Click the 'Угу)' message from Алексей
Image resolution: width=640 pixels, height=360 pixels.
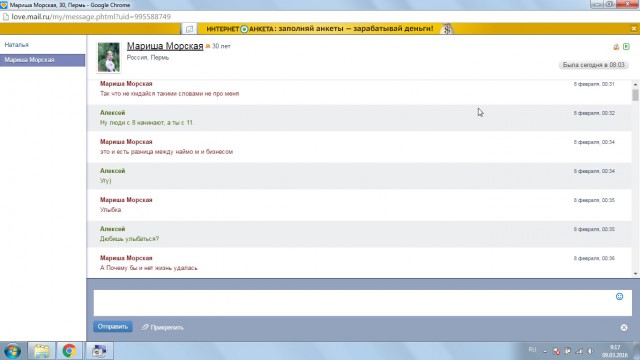(x=105, y=180)
